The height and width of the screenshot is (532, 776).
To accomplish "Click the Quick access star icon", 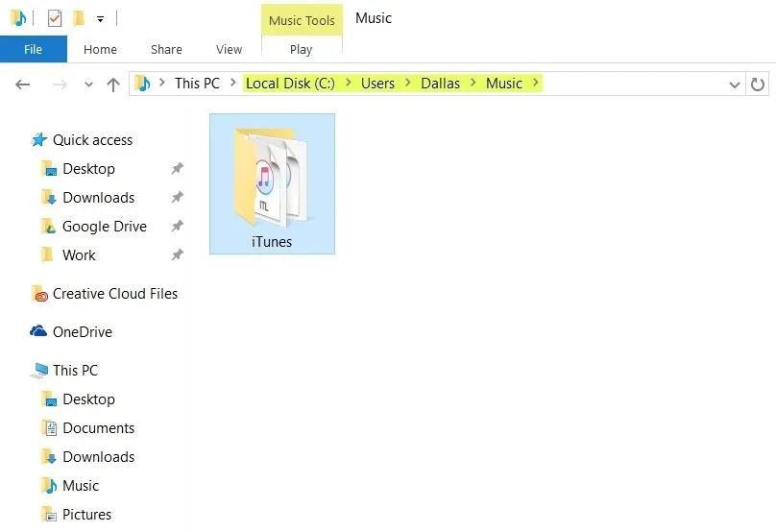I will (x=39, y=140).
